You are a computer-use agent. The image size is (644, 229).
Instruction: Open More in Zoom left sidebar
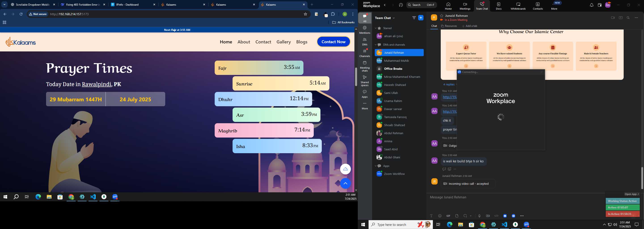click(x=365, y=106)
